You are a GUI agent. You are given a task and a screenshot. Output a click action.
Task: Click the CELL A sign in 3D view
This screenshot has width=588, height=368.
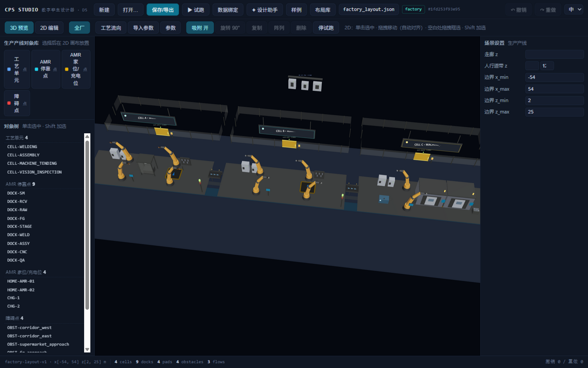click(x=149, y=119)
